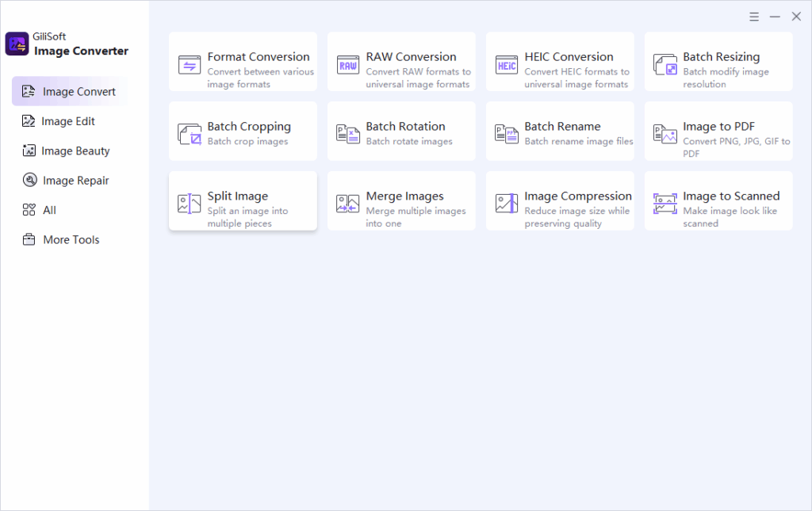The image size is (812, 511).
Task: Open Batch Rotation title text
Action: 405,126
